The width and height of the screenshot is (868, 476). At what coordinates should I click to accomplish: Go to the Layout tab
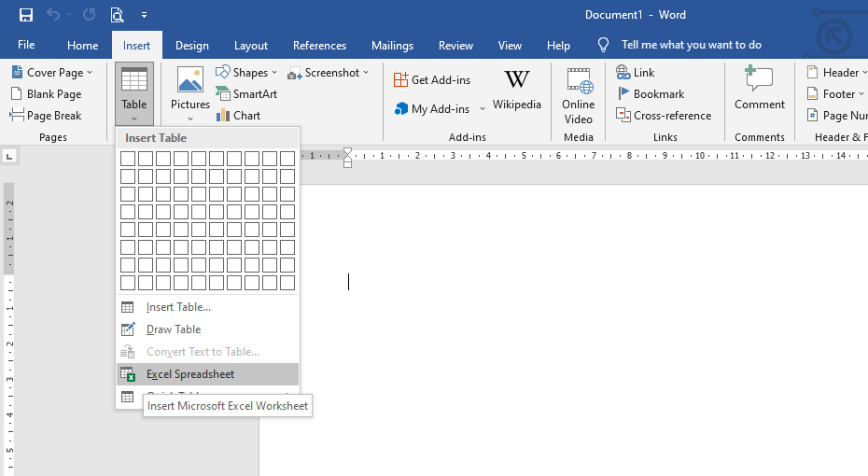[251, 46]
